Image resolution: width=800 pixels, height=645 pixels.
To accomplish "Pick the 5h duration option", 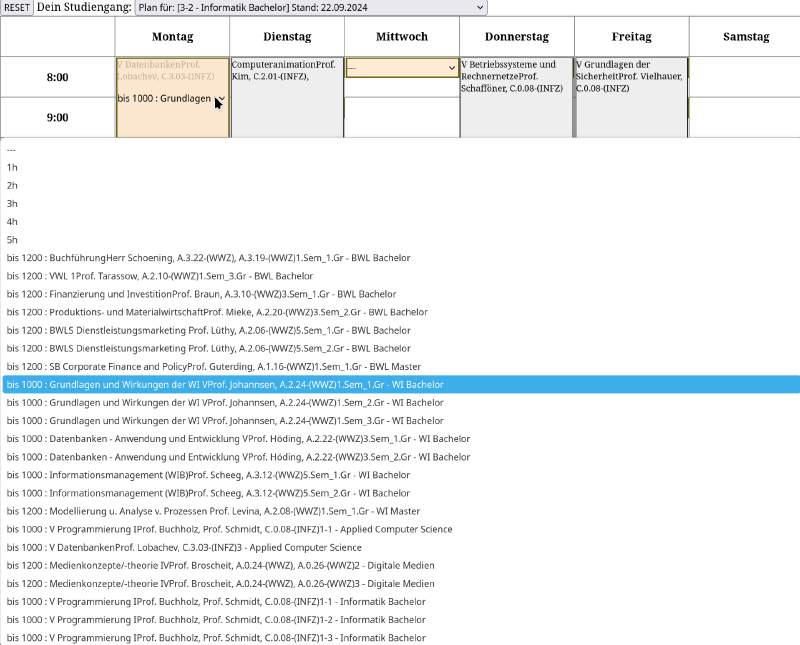I will pos(12,240).
